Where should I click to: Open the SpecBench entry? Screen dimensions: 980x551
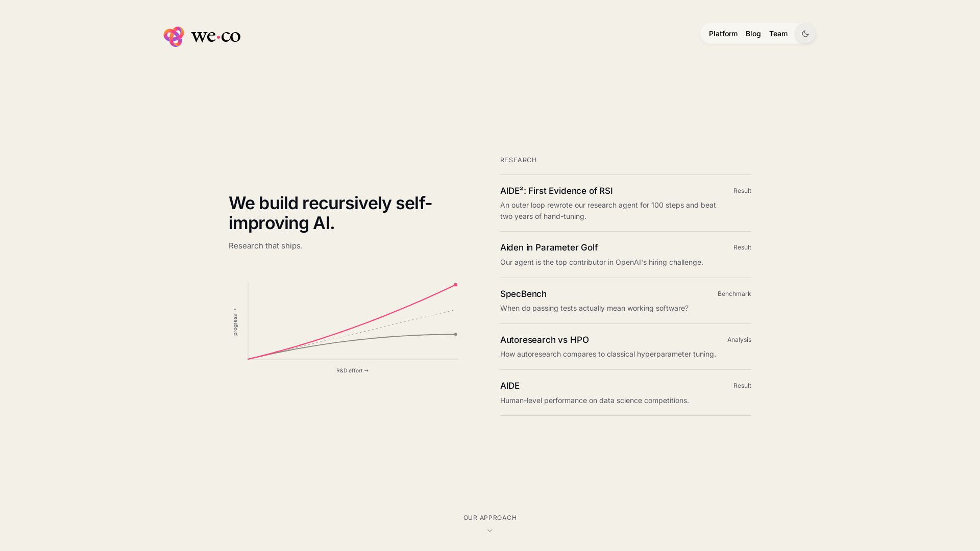(x=626, y=300)
